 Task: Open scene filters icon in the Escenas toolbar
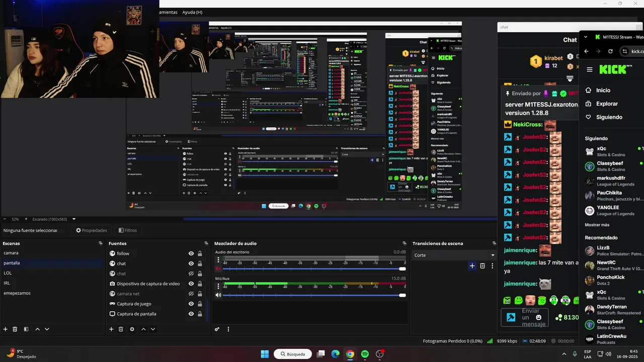pyautogui.click(x=26, y=329)
